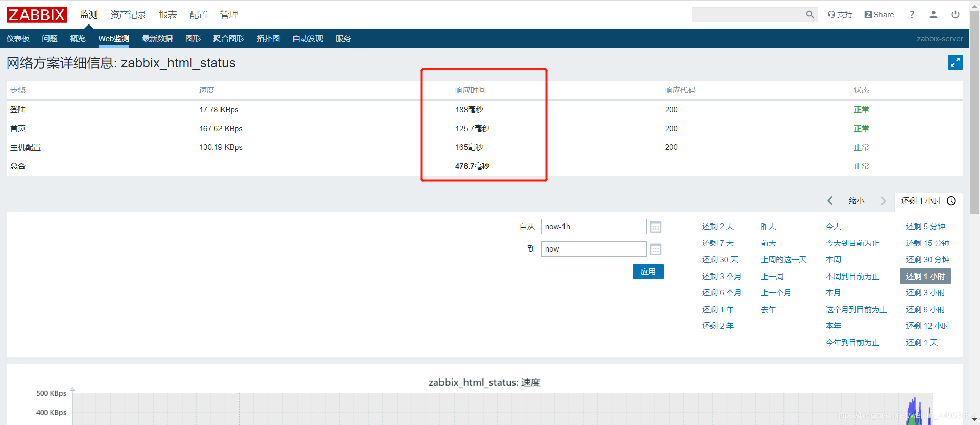Image resolution: width=980 pixels, height=425 pixels.
Task: Select 昨天 time range
Action: [x=768, y=227]
